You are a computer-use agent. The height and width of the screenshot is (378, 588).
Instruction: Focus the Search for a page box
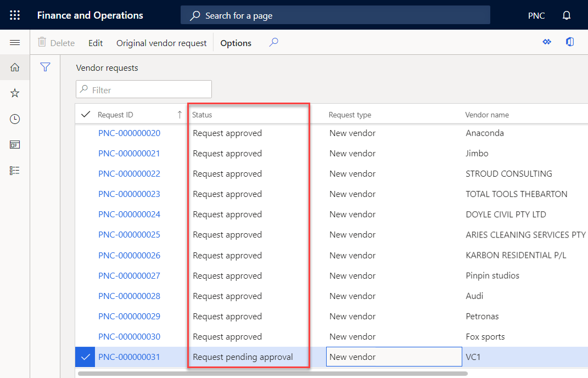(335, 15)
